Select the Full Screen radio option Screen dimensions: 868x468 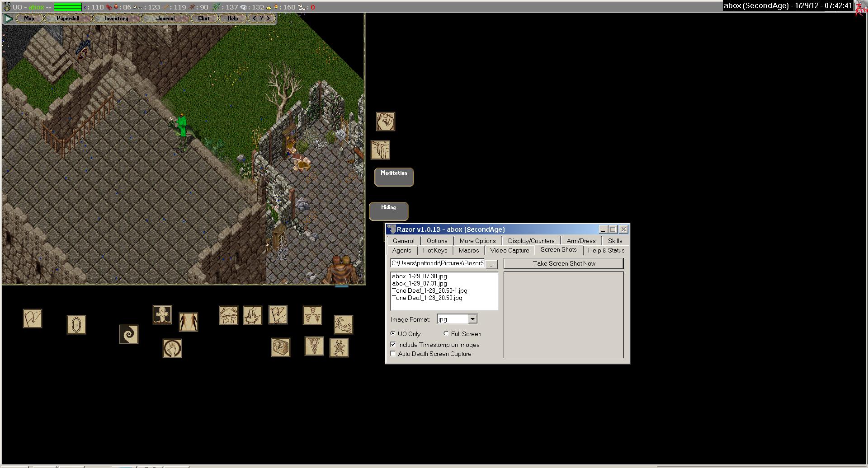coord(446,334)
